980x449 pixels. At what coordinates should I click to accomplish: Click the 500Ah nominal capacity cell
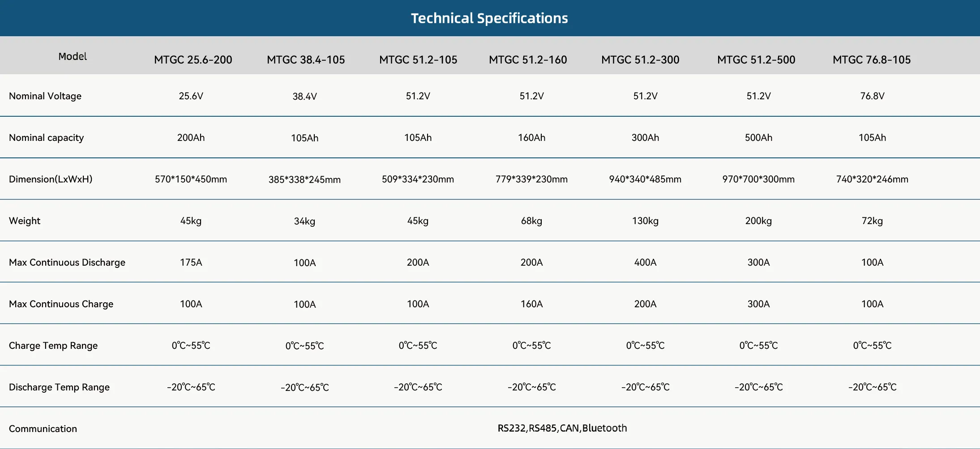(758, 138)
